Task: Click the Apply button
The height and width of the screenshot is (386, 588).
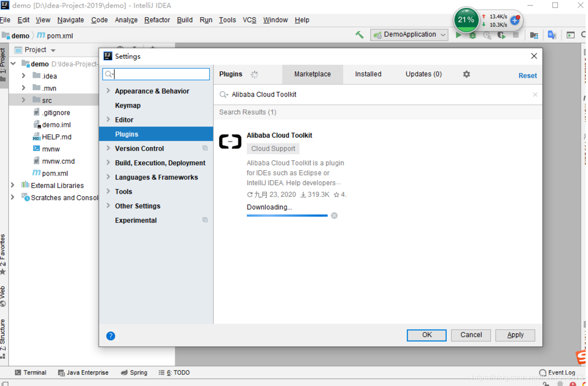Action: pyautogui.click(x=515, y=335)
